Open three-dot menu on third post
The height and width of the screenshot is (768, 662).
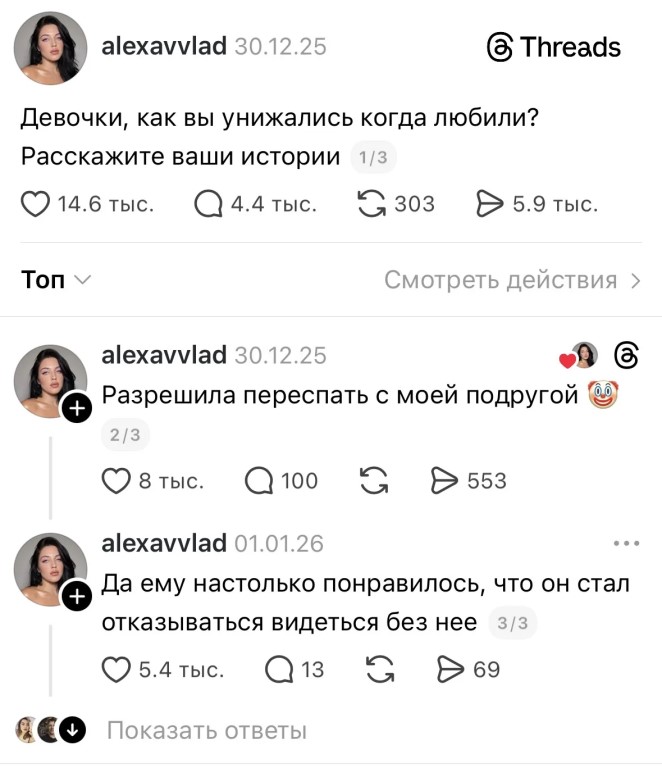pyautogui.click(x=626, y=544)
